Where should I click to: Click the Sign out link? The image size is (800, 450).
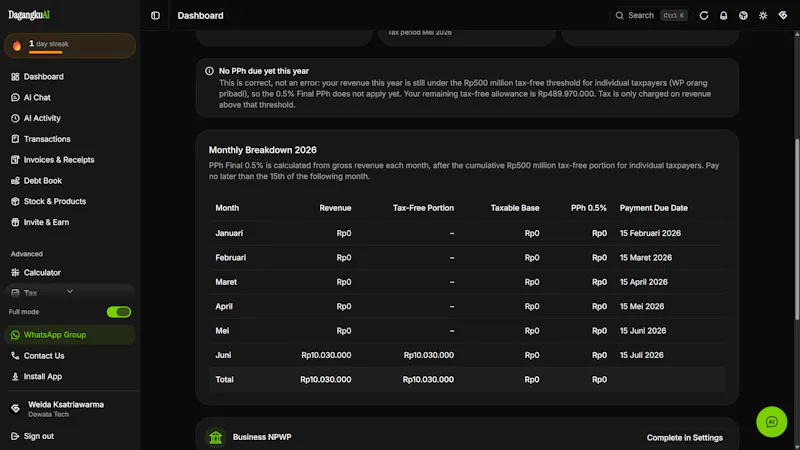pos(69,436)
